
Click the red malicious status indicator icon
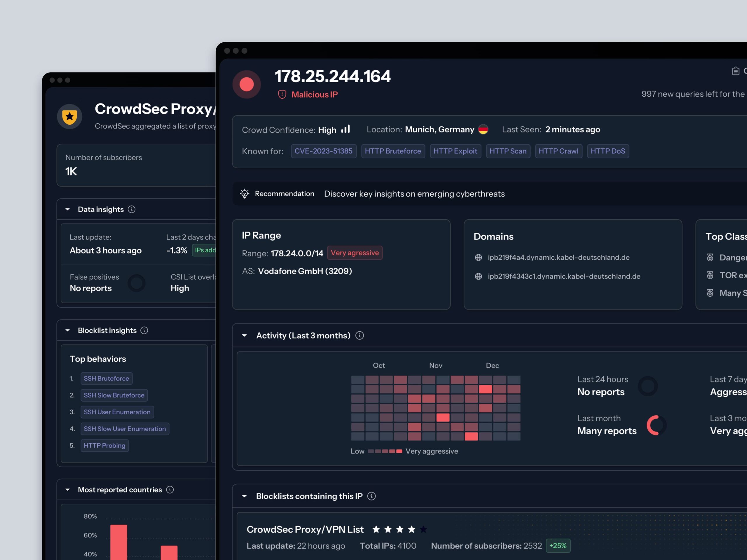click(247, 84)
